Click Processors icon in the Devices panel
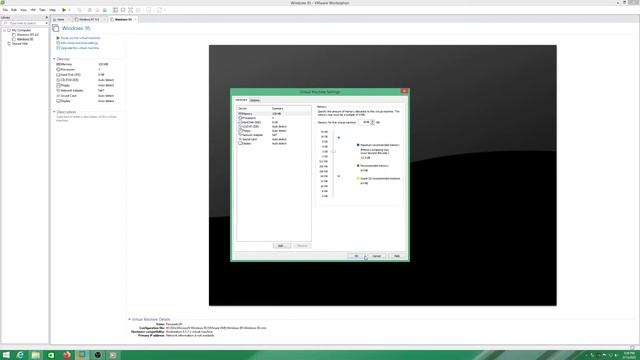The height and width of the screenshot is (360, 640). (x=58, y=69)
